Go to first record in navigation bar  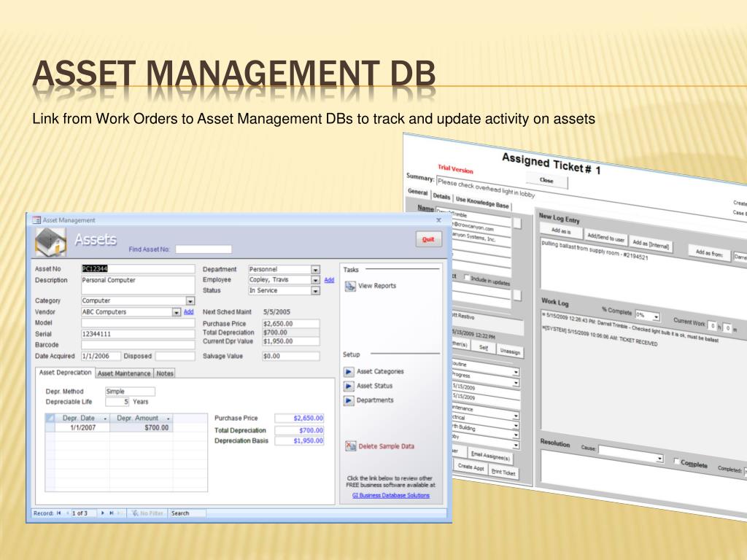[58, 513]
